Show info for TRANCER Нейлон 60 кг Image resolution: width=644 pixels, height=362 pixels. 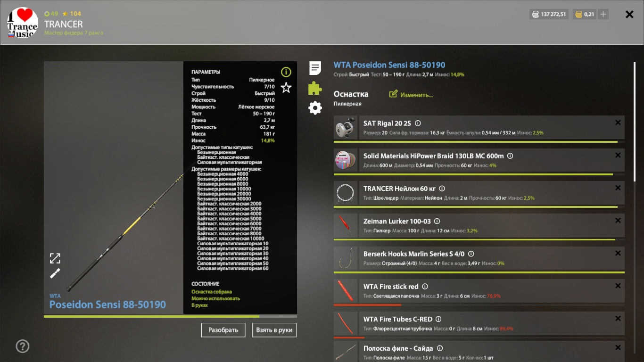coord(442,189)
